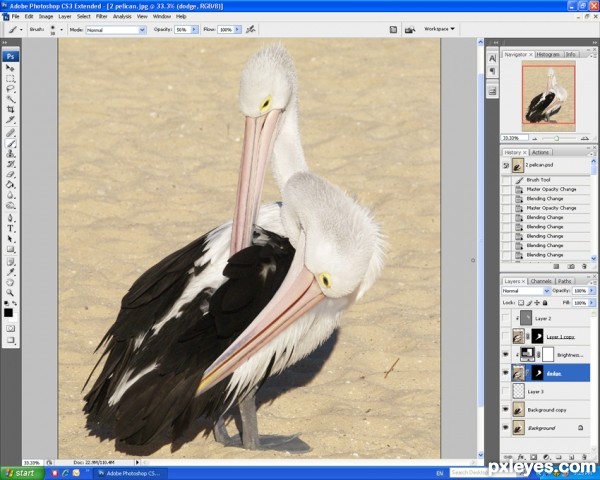Open brush Mode dropdown
Screen dimensions: 600x480
click(x=142, y=30)
